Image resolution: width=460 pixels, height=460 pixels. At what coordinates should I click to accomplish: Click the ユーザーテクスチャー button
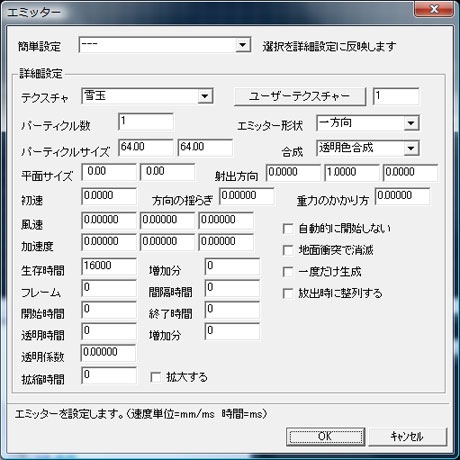tap(300, 97)
